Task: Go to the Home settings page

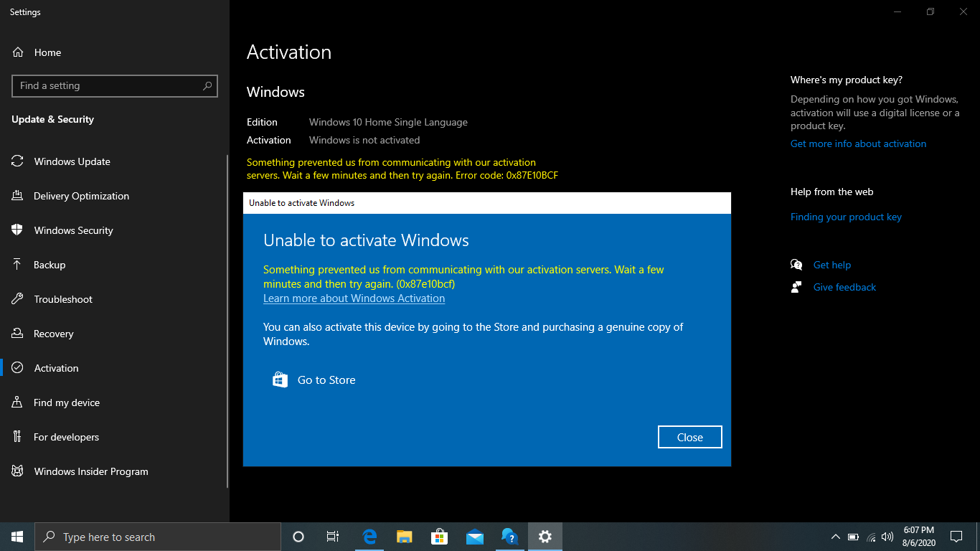Action: (115, 52)
